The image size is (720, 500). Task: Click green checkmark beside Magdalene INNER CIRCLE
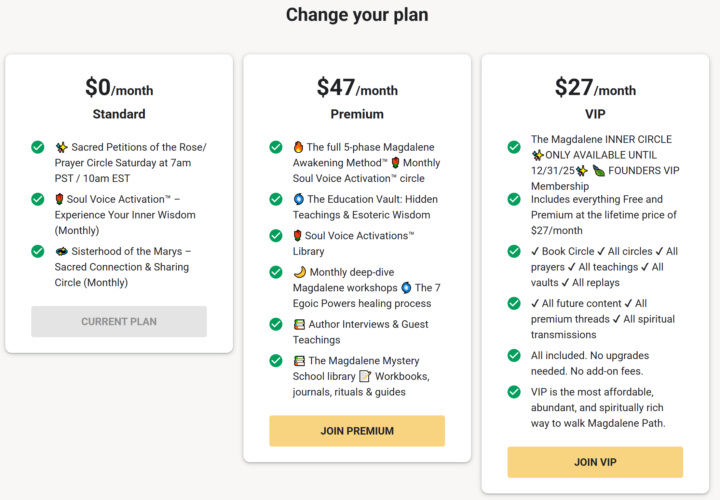click(514, 147)
